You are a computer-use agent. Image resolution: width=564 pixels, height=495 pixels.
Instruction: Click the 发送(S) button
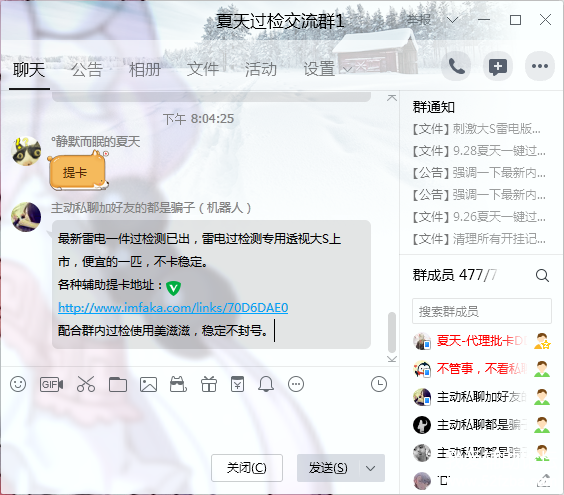[x=328, y=468]
